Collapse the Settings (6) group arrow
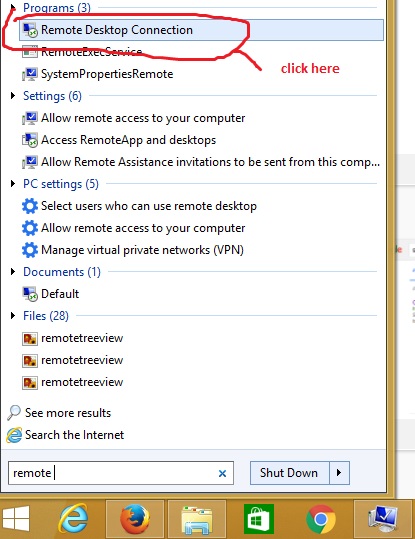 [13, 96]
